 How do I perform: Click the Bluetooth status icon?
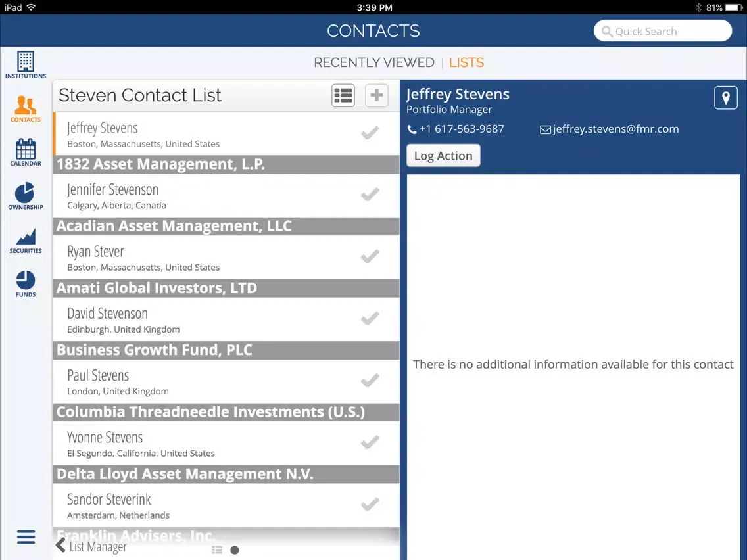click(x=698, y=7)
